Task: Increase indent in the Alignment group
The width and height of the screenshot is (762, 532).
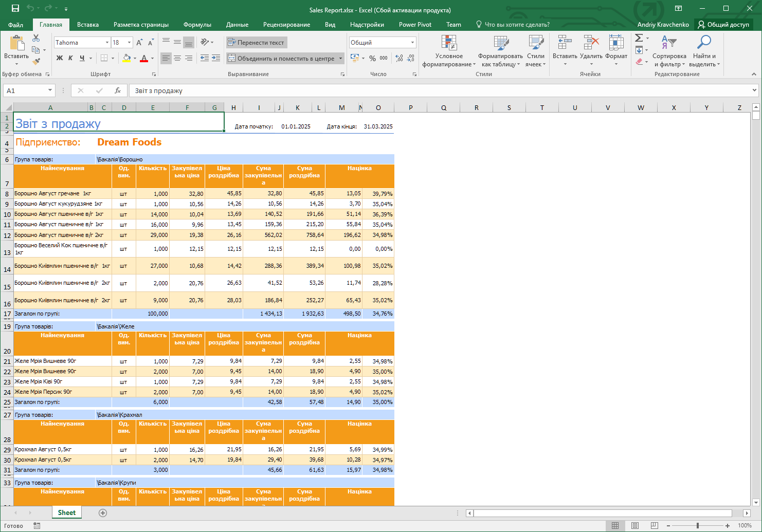Action: (x=216, y=58)
